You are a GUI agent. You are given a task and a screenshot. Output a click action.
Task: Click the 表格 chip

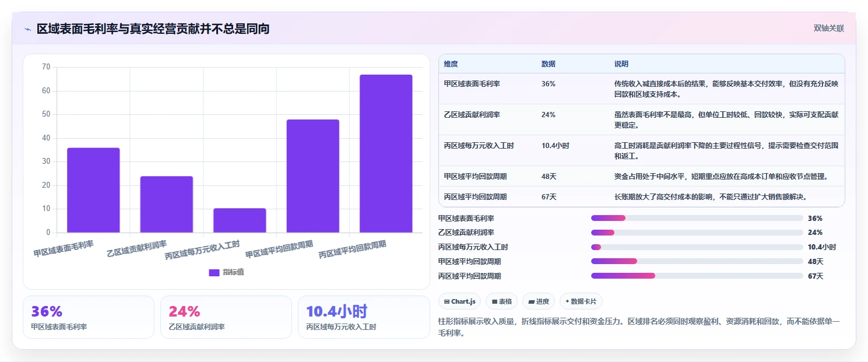(502, 301)
